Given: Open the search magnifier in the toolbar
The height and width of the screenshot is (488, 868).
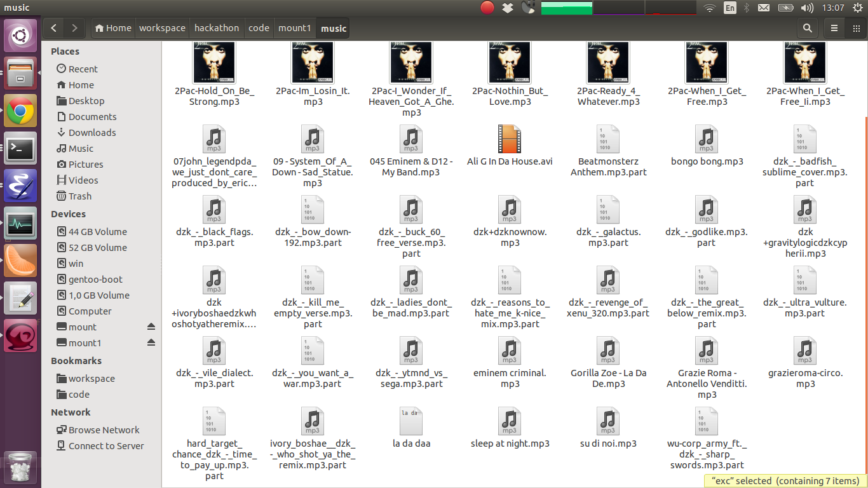Looking at the screenshot, I should [808, 28].
